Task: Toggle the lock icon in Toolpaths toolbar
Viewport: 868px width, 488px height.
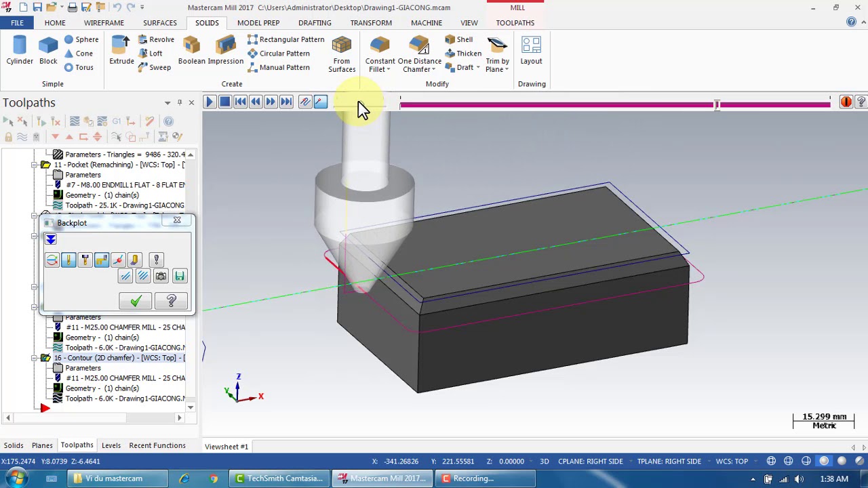Action: click(x=8, y=136)
